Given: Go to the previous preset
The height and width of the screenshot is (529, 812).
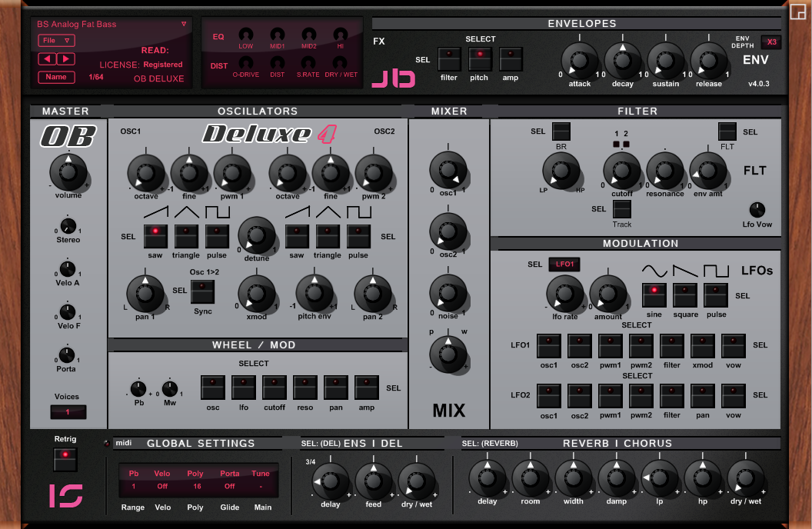Looking at the screenshot, I should coord(47,59).
